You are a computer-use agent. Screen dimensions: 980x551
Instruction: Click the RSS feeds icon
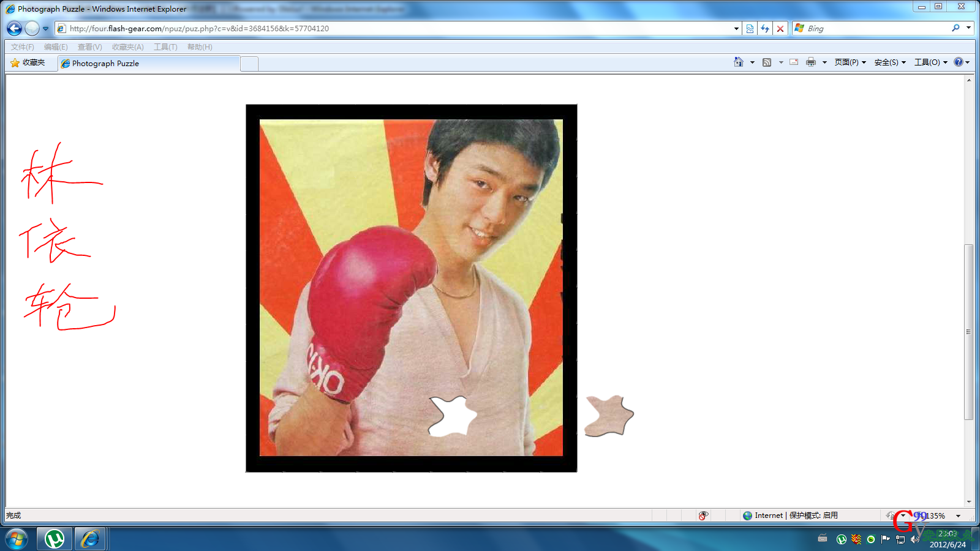pos(767,62)
